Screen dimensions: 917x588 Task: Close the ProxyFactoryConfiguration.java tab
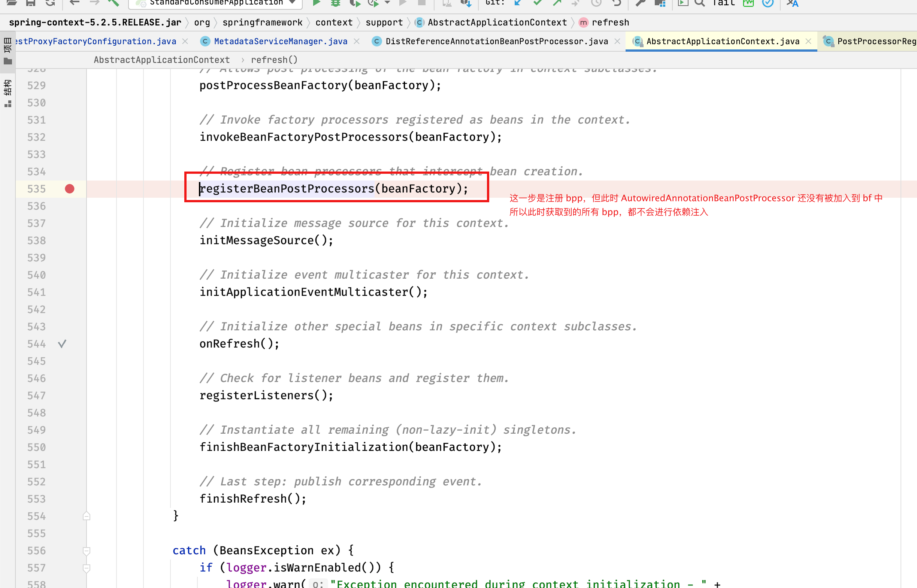(185, 41)
